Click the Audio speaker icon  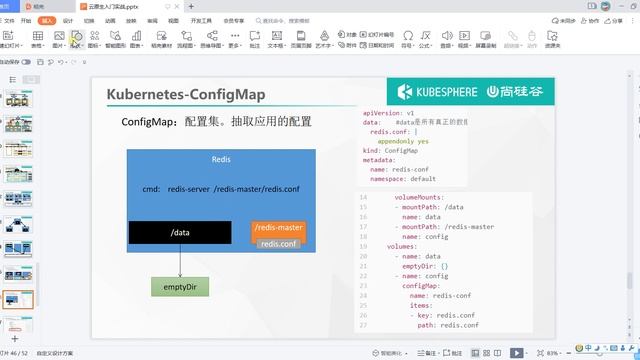(x=447, y=36)
